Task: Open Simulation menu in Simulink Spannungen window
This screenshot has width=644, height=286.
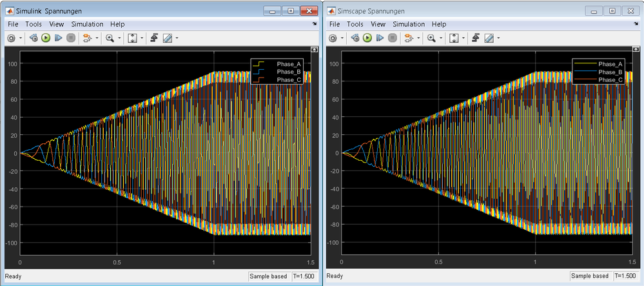Action: point(87,25)
